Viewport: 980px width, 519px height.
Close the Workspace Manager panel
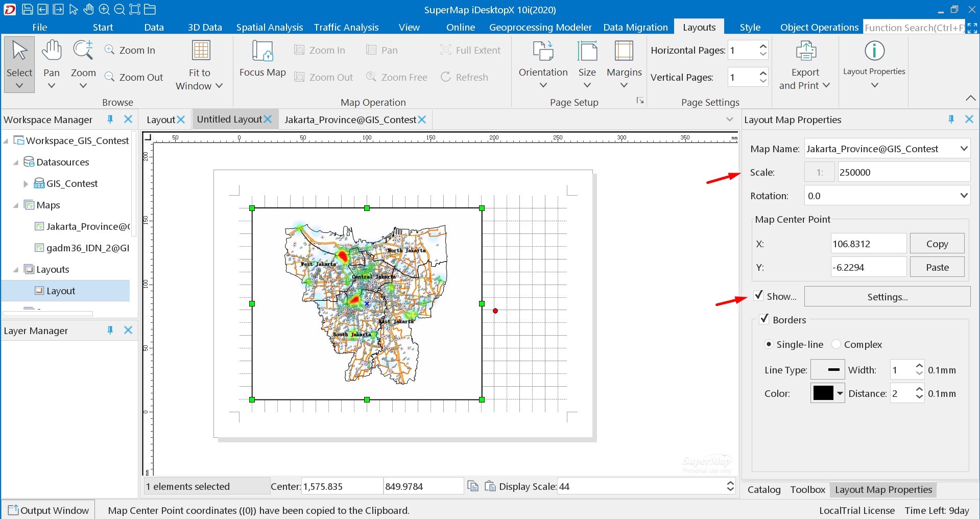pos(128,119)
